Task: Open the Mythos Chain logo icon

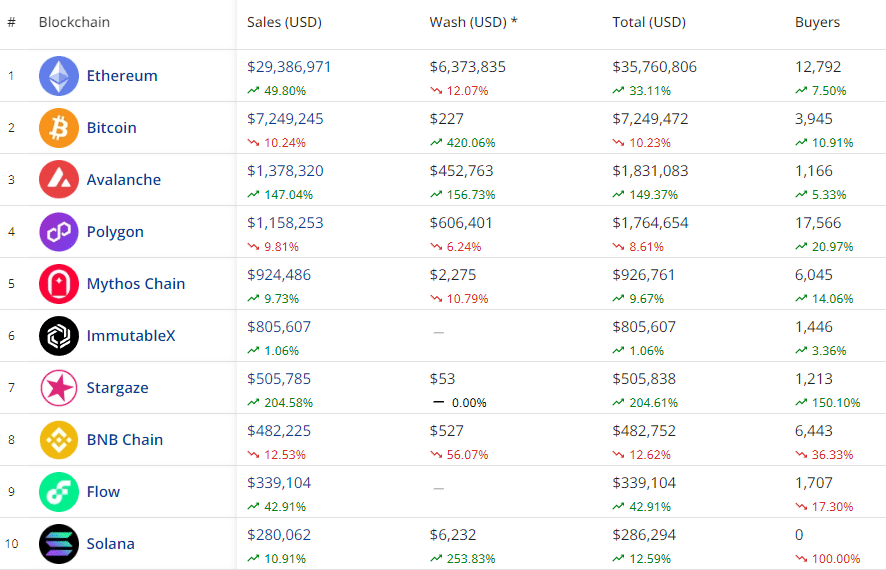Action: [x=58, y=284]
